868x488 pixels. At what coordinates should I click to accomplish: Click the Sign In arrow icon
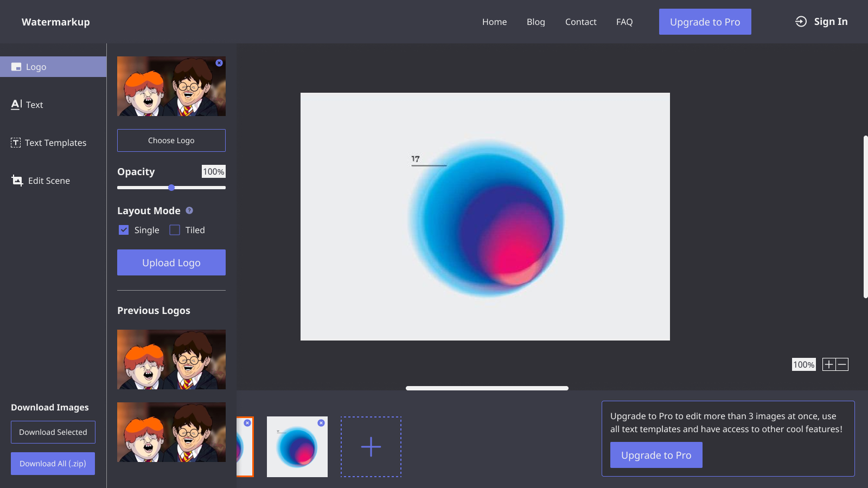[x=801, y=22]
